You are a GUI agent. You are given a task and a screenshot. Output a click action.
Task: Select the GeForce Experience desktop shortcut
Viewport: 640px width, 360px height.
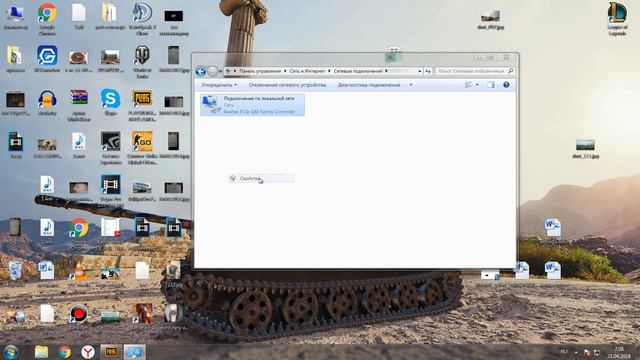click(x=110, y=147)
